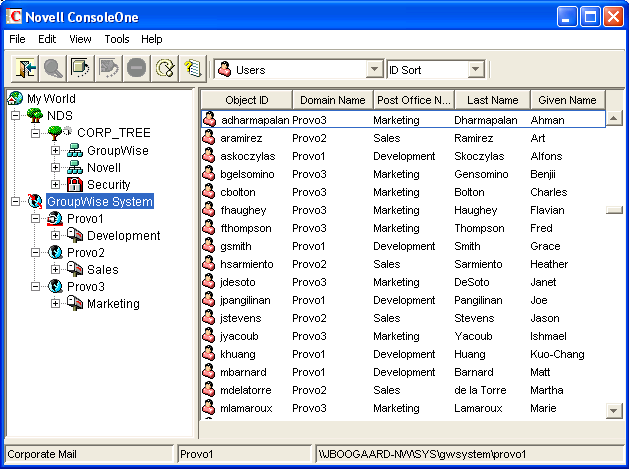Click the NDS tree icon
This screenshot has width=629, height=469.
[35, 116]
